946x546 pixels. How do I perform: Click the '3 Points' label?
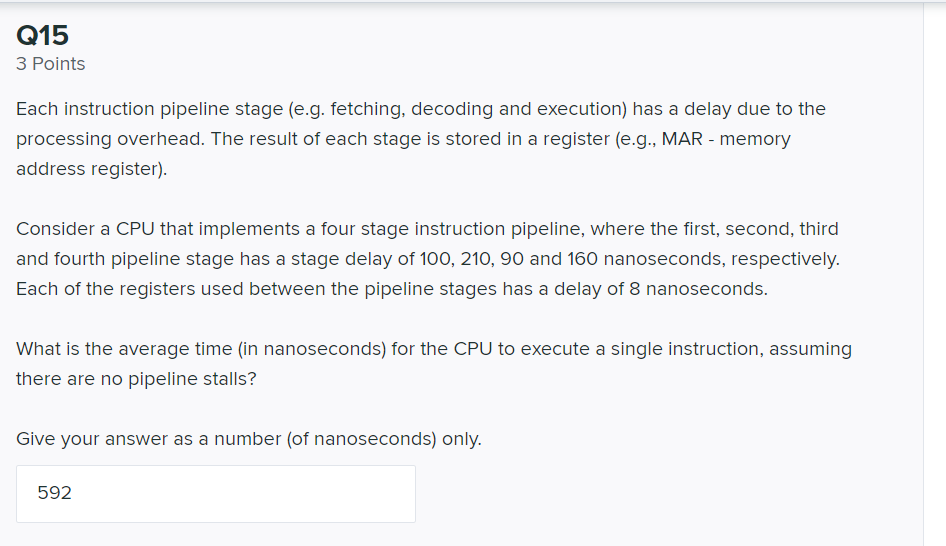tap(51, 64)
